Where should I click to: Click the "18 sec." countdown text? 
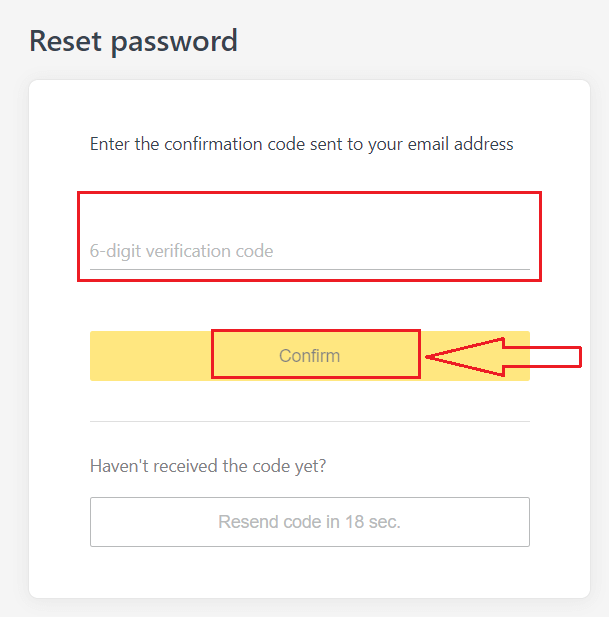[x=372, y=522]
